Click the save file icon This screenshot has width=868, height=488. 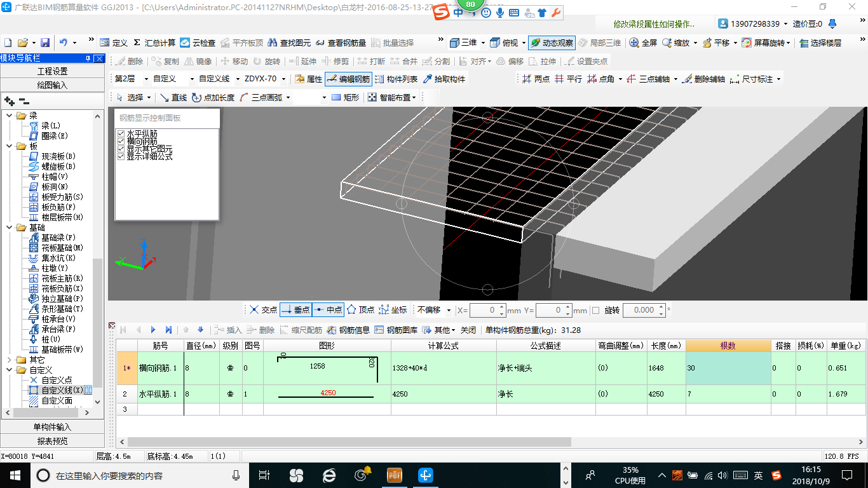click(x=45, y=43)
